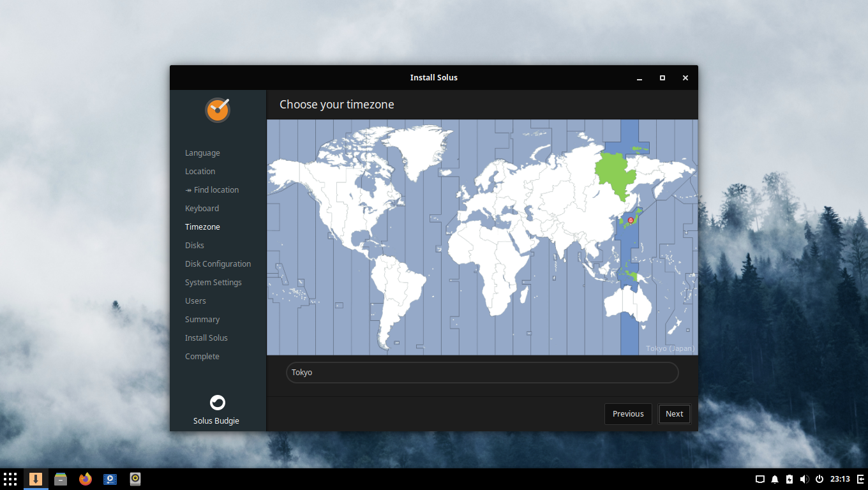Go to the Location step
868x490 pixels.
(x=200, y=172)
